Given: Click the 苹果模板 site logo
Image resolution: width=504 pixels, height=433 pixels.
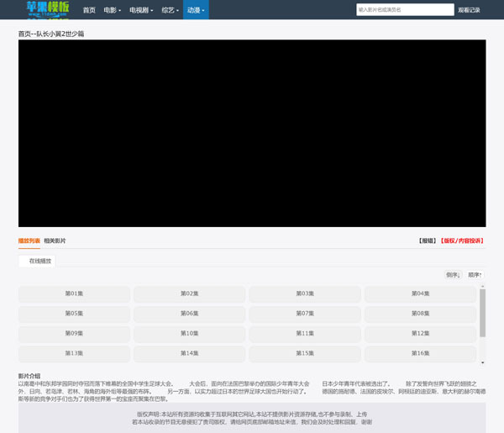Looking at the screenshot, I should coord(47,9).
